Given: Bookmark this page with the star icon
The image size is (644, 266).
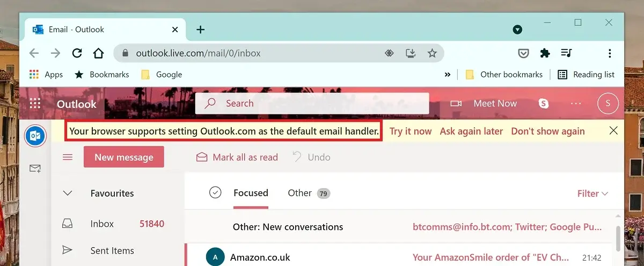Looking at the screenshot, I should (x=432, y=53).
